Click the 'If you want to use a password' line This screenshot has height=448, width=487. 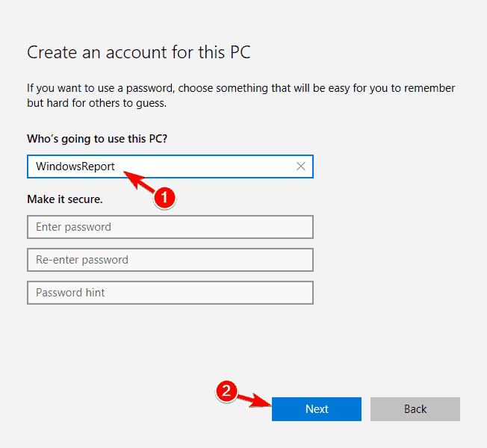point(241,88)
